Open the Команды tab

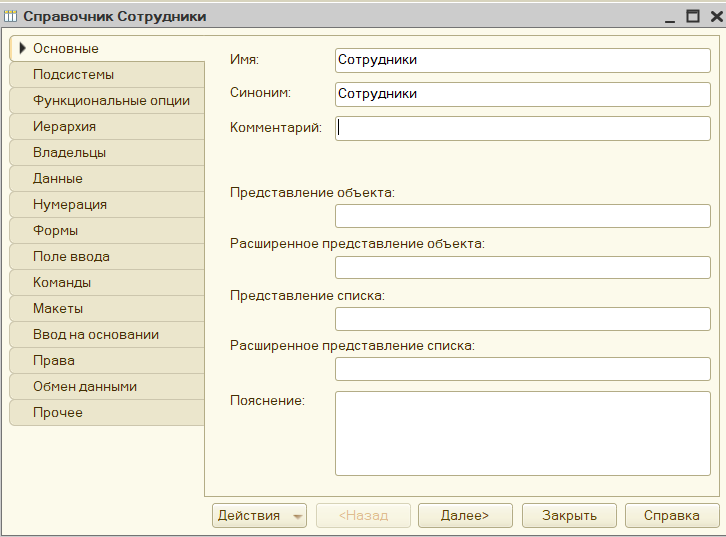(107, 282)
